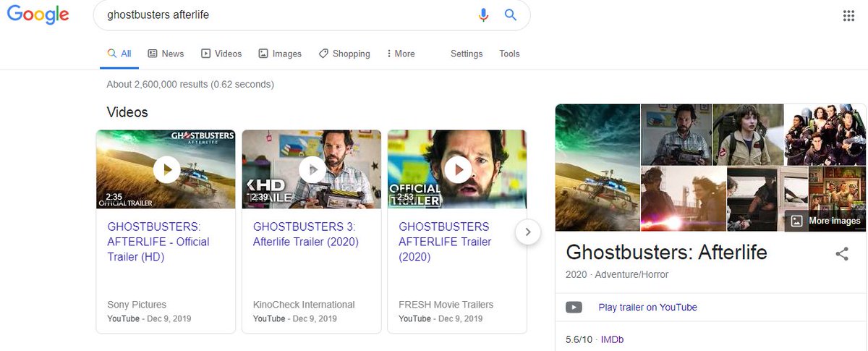
Task: Click the 2020 · Adventure/Horror subtitle
Action: click(x=617, y=275)
